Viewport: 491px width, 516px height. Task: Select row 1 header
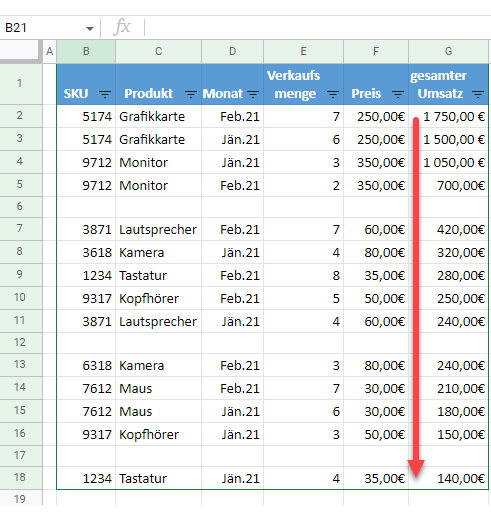tap(20, 84)
